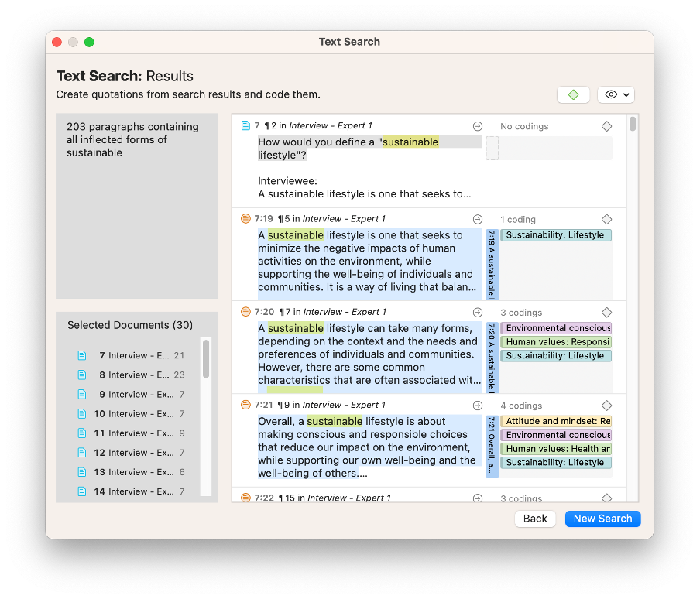The height and width of the screenshot is (599, 700).
Task: Click the Human values: Responsi code tag
Action: pyautogui.click(x=556, y=342)
